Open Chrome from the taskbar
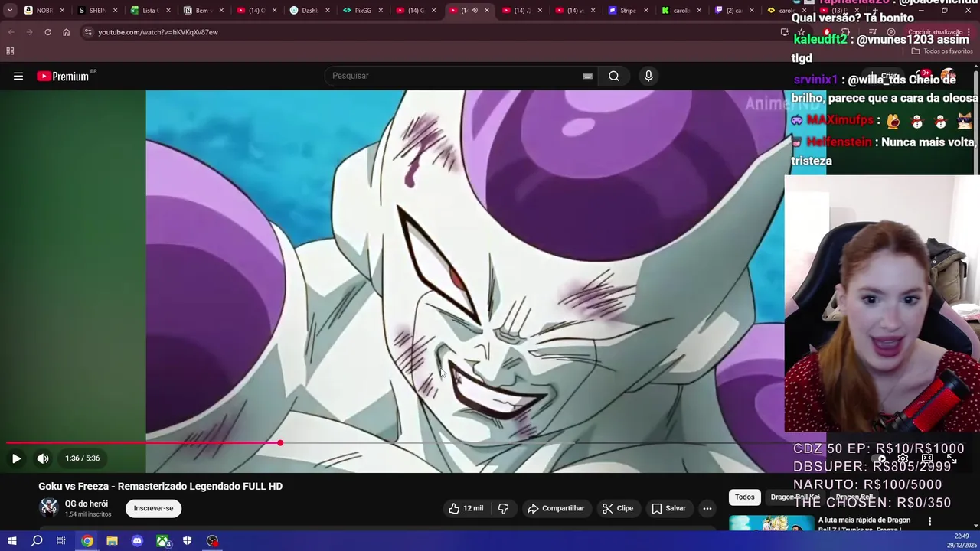The width and height of the screenshot is (980, 551). (x=87, y=541)
